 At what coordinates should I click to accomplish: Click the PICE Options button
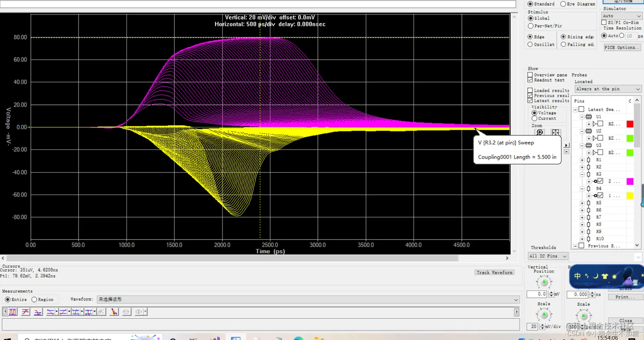pos(622,47)
